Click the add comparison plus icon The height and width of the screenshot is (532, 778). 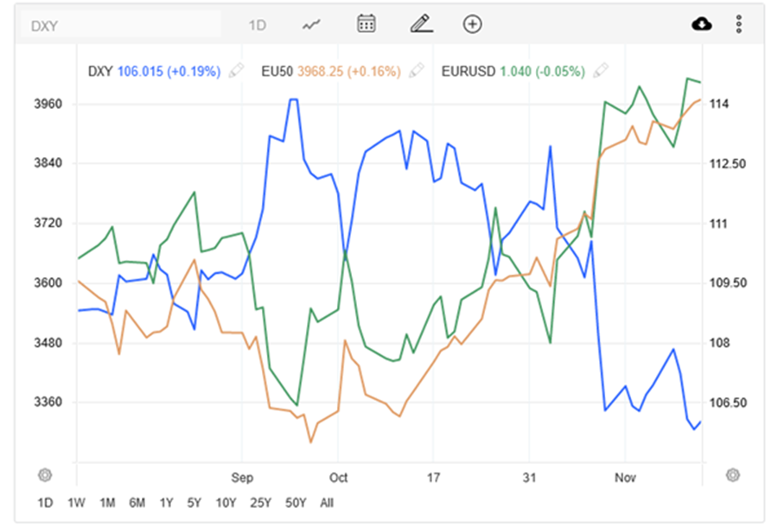click(472, 24)
